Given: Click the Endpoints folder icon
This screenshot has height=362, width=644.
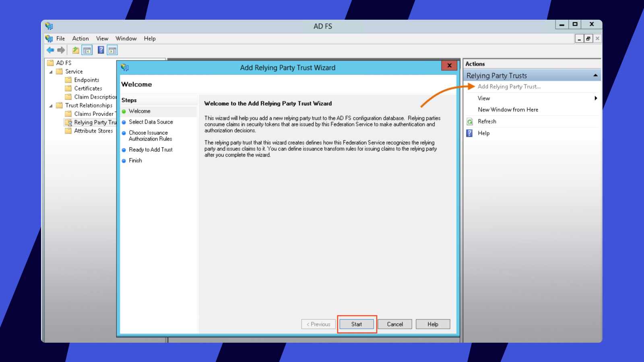Looking at the screenshot, I should [x=68, y=80].
